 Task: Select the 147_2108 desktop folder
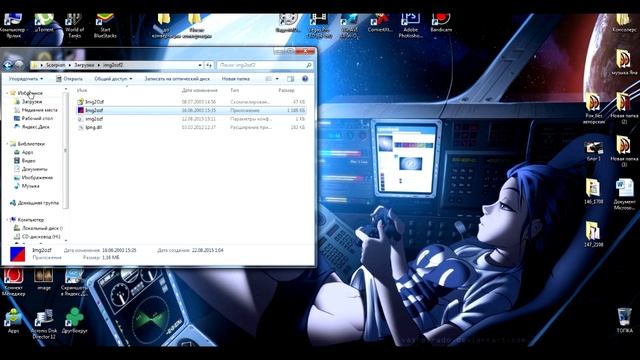pyautogui.click(x=593, y=234)
